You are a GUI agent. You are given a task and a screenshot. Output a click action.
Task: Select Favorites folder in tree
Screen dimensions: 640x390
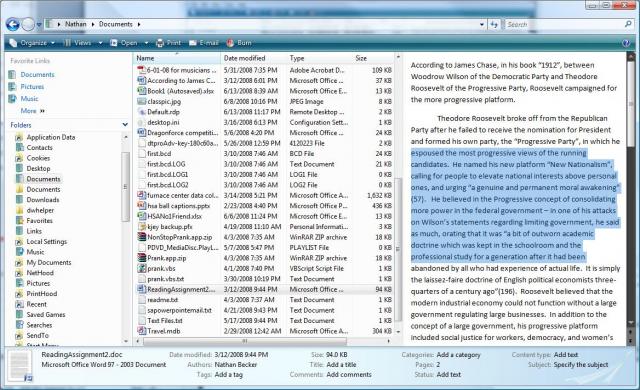(x=40, y=221)
